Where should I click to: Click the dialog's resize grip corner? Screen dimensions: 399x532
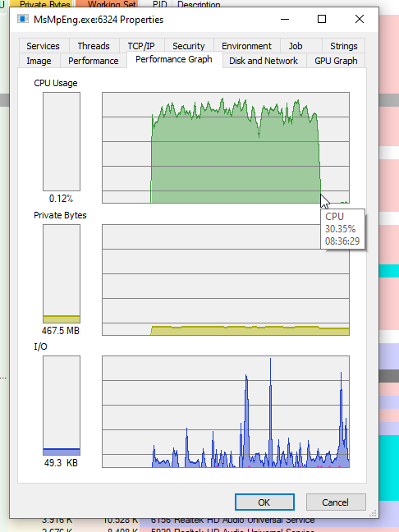(374, 513)
